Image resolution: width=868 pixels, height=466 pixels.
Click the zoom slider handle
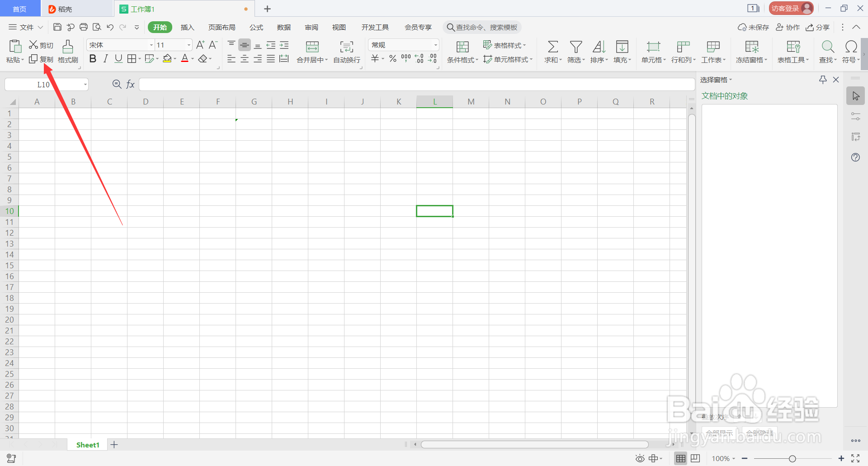792,459
